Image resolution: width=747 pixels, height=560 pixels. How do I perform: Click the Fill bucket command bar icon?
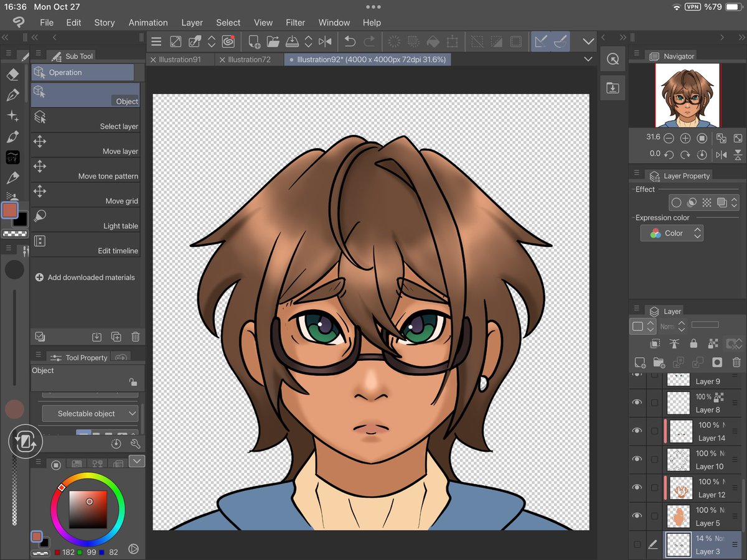coord(433,42)
